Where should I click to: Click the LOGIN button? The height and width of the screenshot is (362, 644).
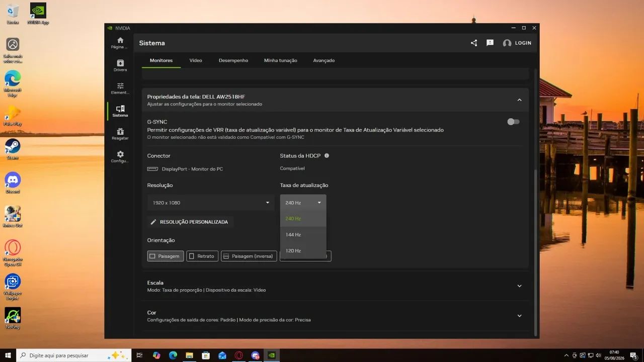tap(517, 43)
